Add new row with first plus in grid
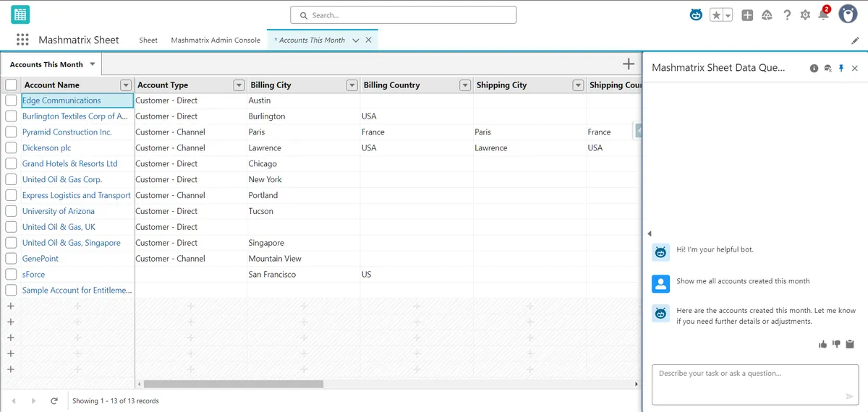This screenshot has width=868, height=412. tap(11, 306)
